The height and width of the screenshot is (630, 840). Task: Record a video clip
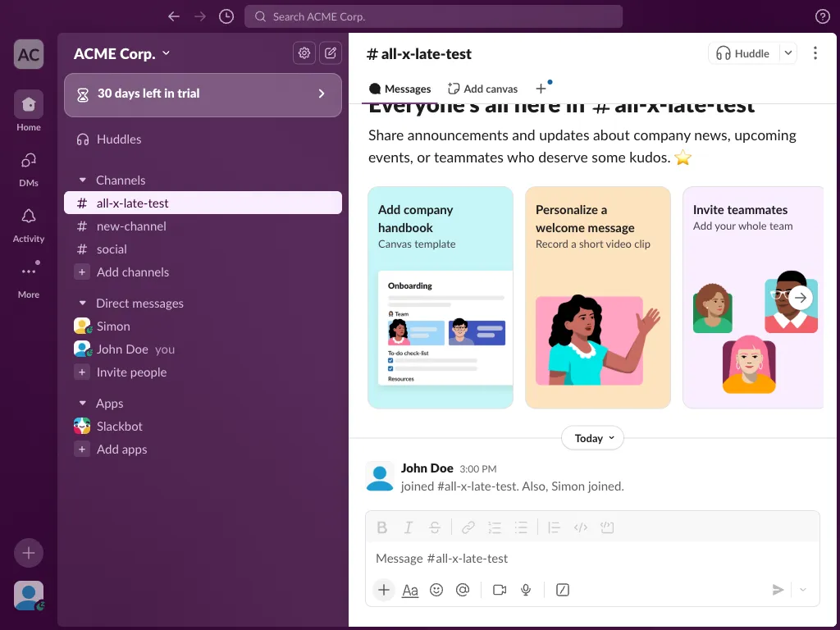point(500,590)
